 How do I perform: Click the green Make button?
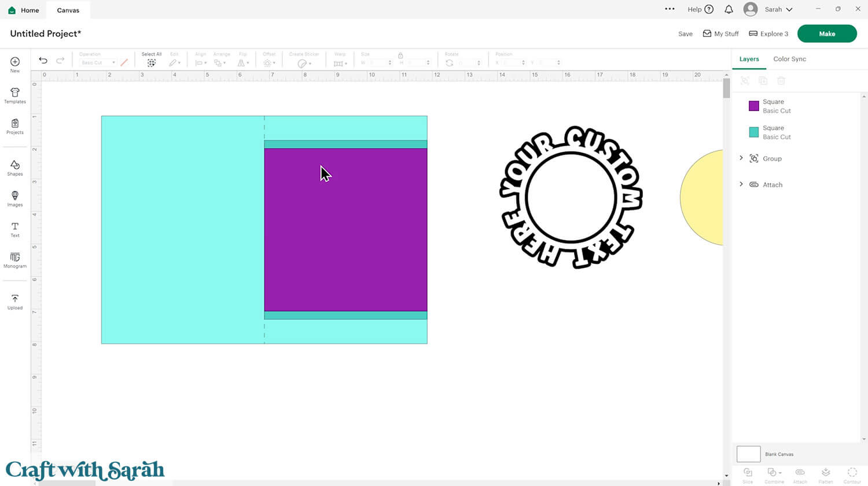(x=827, y=34)
